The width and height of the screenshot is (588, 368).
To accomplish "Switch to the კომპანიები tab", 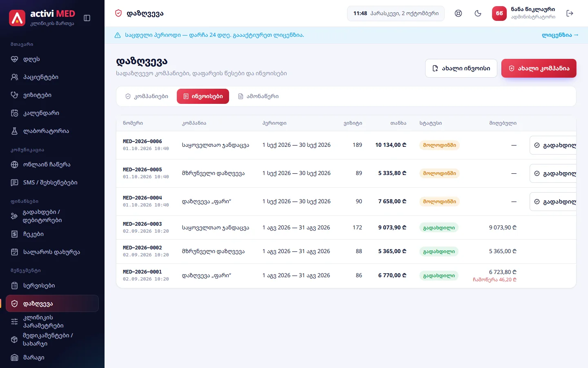I will (147, 96).
